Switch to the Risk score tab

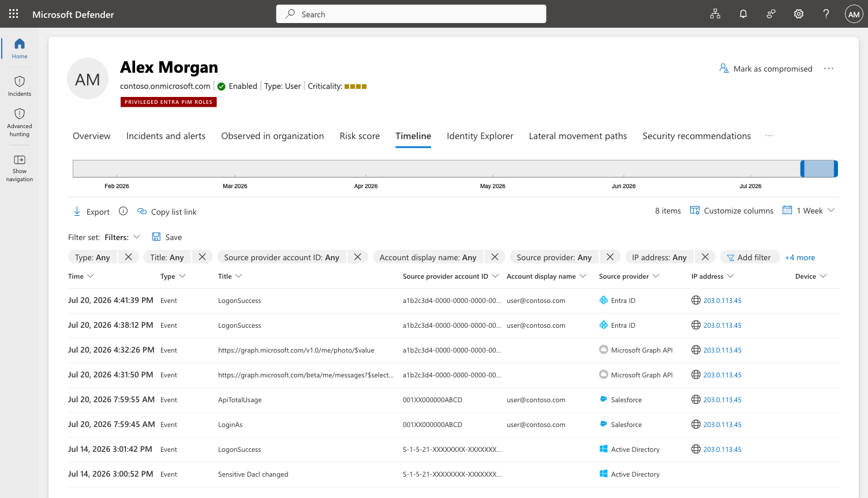click(360, 136)
